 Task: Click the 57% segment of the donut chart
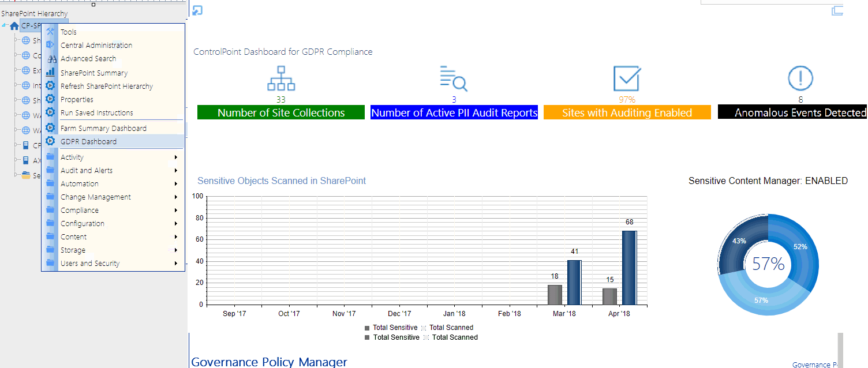(762, 300)
